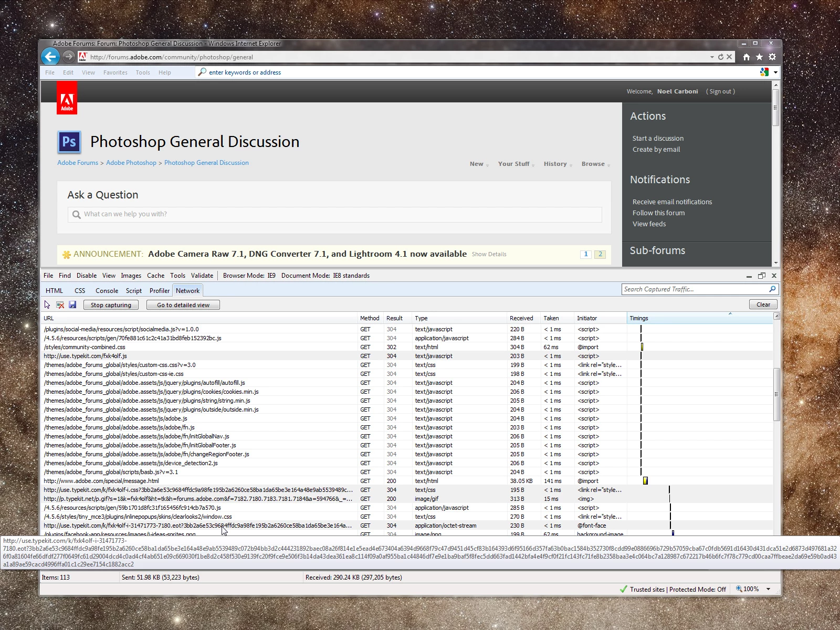Open the Help menu in IE

click(165, 72)
